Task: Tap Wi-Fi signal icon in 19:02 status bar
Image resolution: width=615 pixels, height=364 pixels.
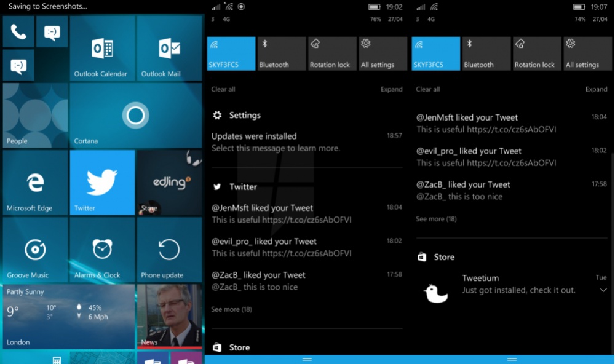Action: [229, 6]
